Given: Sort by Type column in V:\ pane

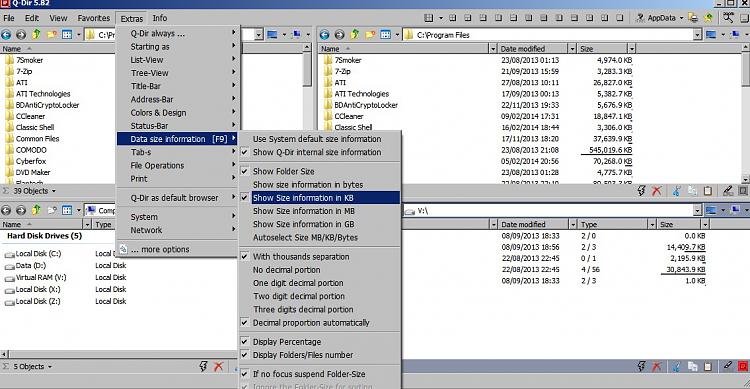Looking at the screenshot, I should (x=612, y=224).
